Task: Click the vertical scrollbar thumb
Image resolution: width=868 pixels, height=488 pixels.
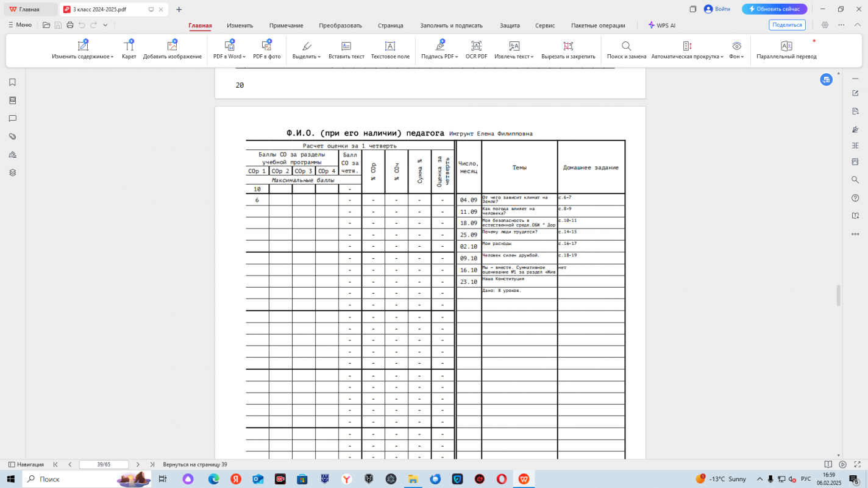Action: (838, 295)
